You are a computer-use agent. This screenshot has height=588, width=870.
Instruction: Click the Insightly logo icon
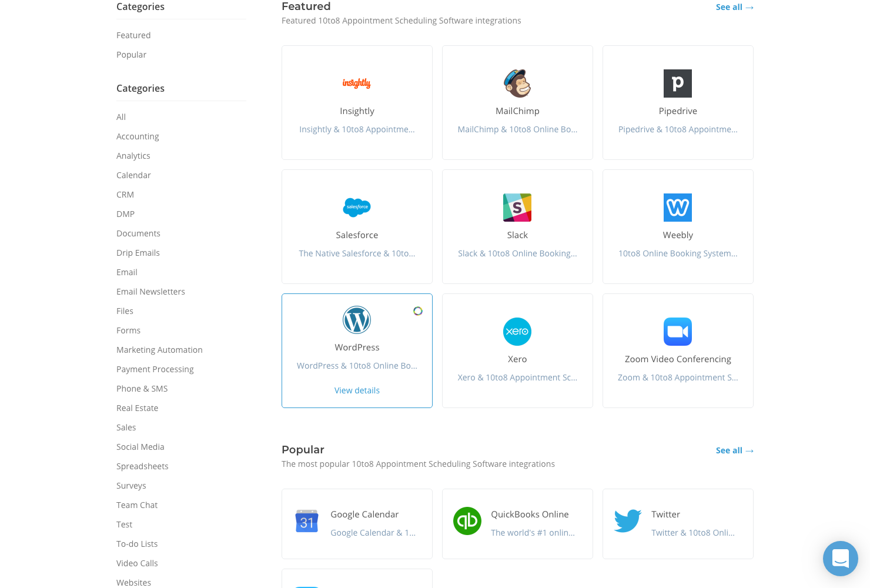[x=357, y=83]
